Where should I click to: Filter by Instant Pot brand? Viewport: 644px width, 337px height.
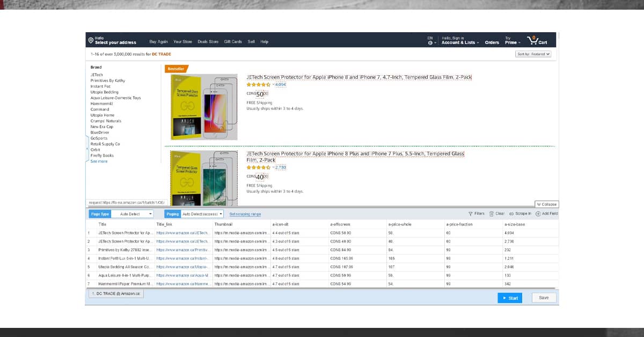(x=100, y=86)
